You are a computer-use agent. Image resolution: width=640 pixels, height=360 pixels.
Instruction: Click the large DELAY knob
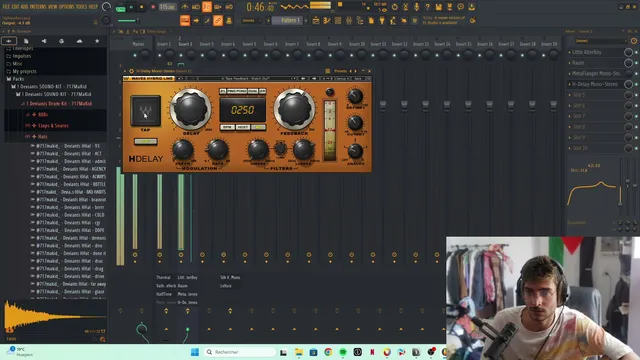pyautogui.click(x=190, y=109)
